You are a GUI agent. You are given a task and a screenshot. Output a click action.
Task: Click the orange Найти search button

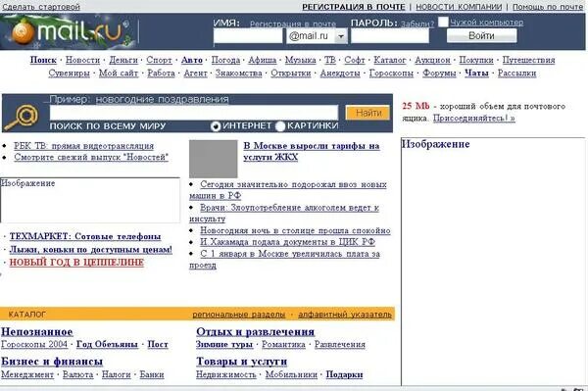click(367, 113)
